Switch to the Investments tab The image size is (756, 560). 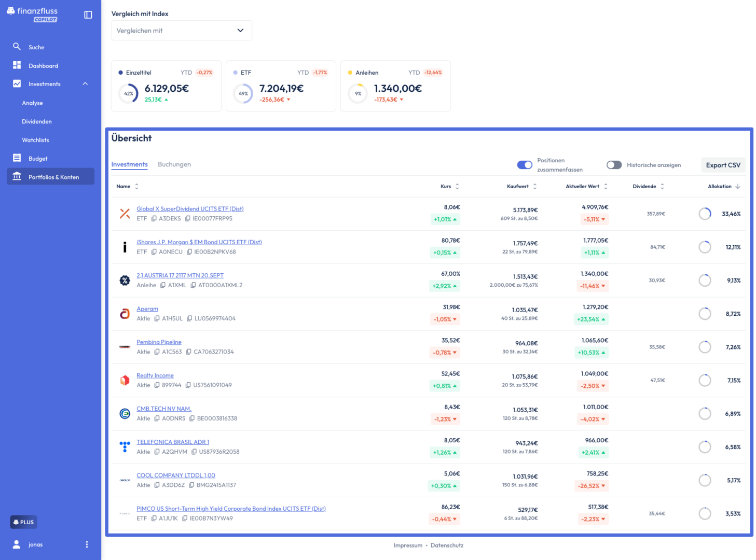(130, 164)
